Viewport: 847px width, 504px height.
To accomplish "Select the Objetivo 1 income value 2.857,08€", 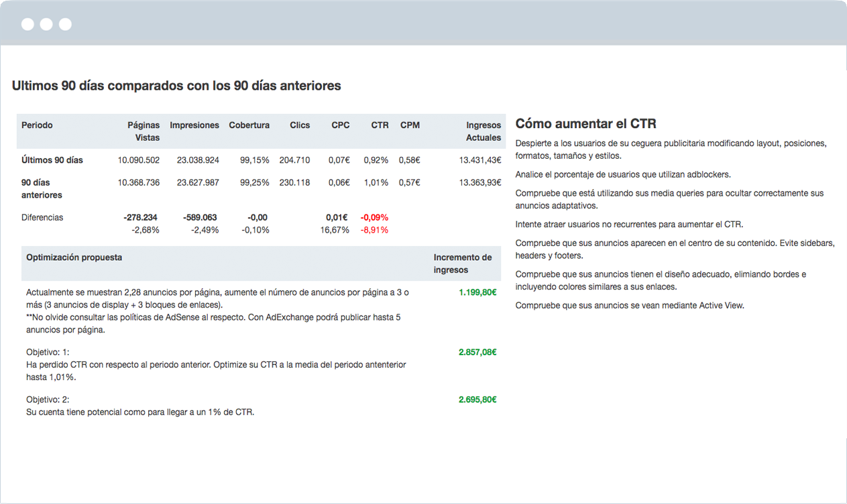I will click(477, 351).
